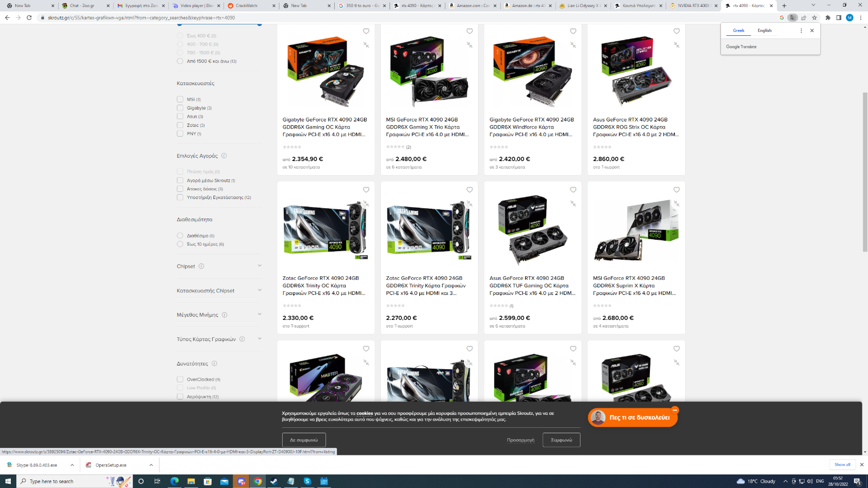Favorite the MSI Suprim X card

(676, 190)
